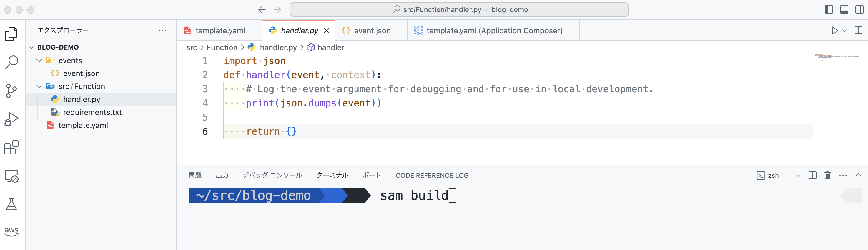Open the 出力 panel tab
The image size is (868, 250).
(x=222, y=175)
